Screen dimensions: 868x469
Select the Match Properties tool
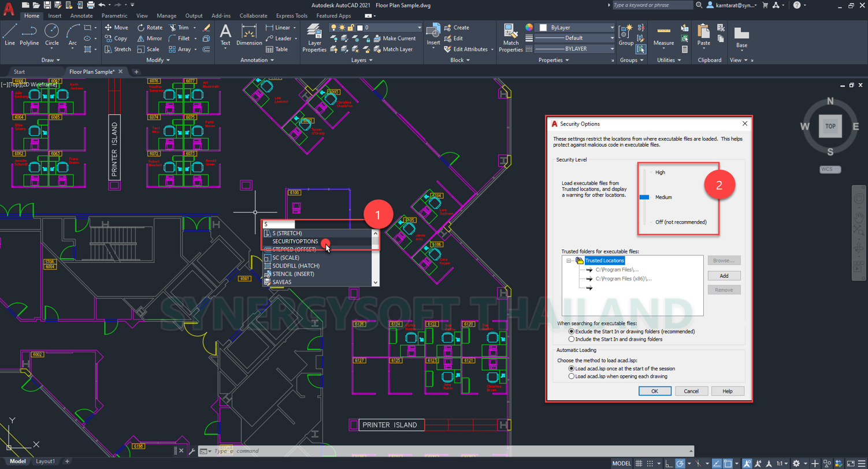coord(509,37)
